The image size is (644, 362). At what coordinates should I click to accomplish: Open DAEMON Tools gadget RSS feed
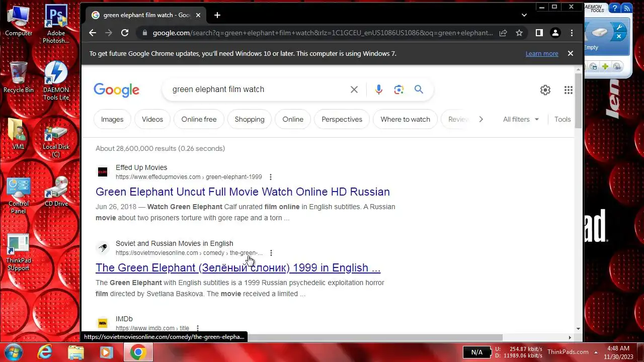point(627,8)
